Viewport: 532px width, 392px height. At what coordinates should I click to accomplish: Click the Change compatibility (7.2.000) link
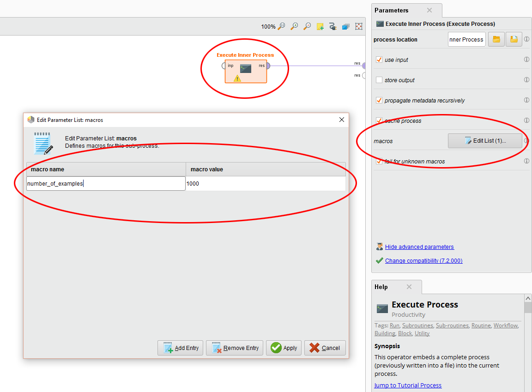[x=423, y=260]
